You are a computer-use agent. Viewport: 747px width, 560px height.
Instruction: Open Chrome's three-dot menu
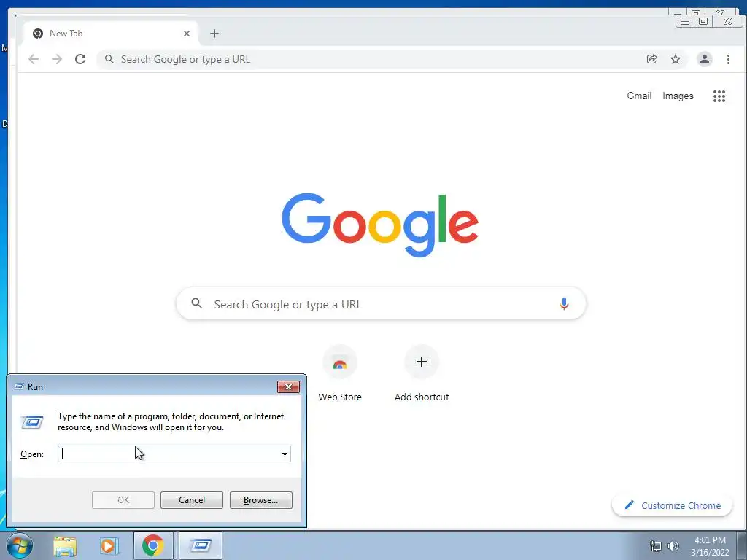pyautogui.click(x=728, y=59)
